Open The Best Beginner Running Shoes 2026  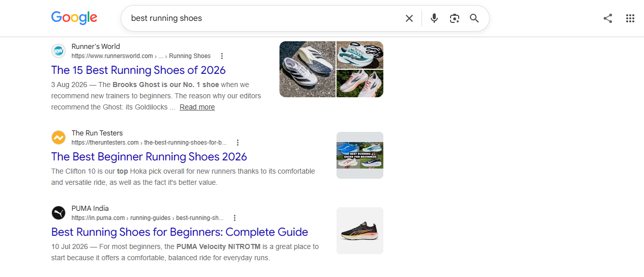149,156
